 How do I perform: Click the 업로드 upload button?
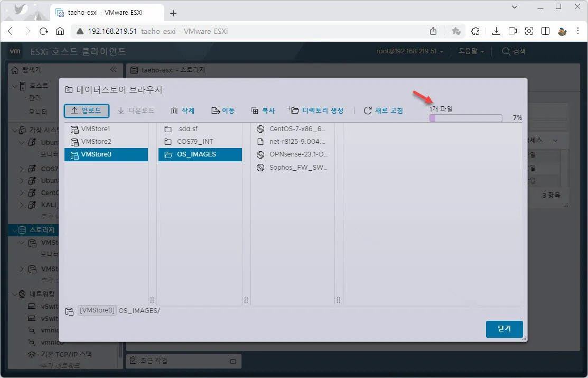point(87,110)
